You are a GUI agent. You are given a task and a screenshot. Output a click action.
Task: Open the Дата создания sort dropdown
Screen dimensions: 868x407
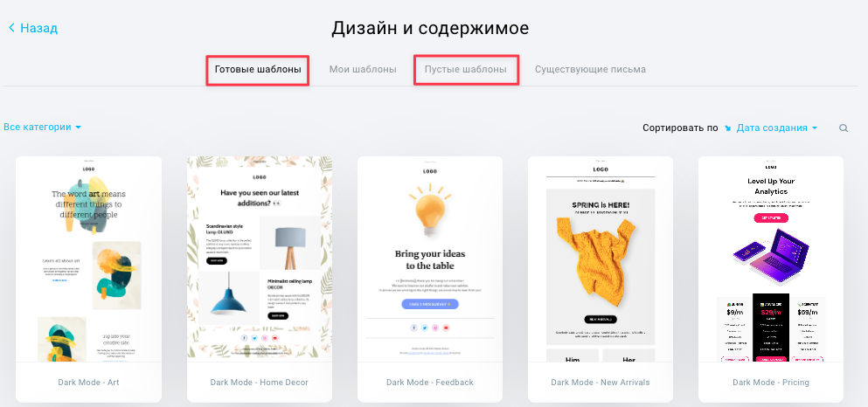(777, 128)
